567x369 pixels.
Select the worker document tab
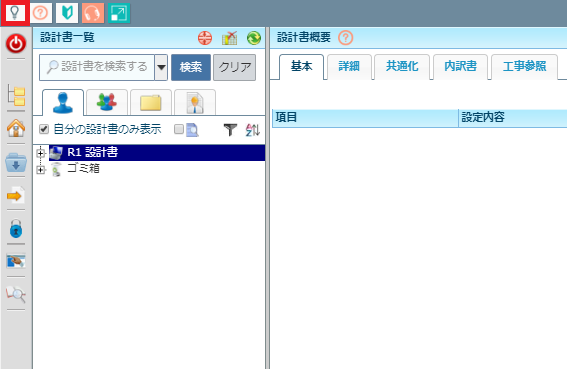click(x=195, y=102)
